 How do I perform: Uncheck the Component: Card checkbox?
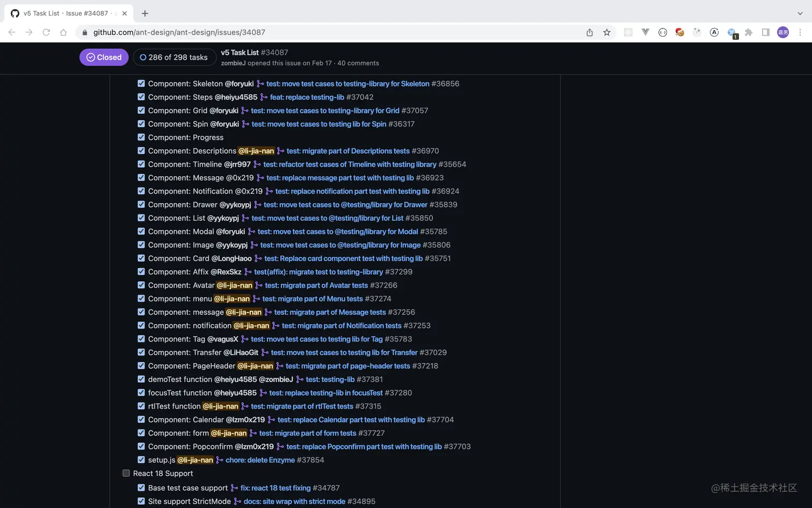[141, 258]
